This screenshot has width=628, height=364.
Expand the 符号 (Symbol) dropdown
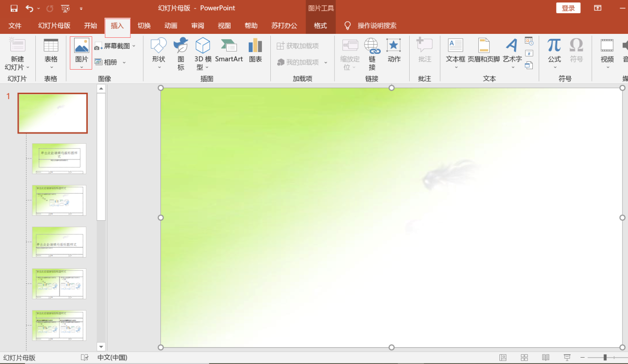click(x=576, y=52)
